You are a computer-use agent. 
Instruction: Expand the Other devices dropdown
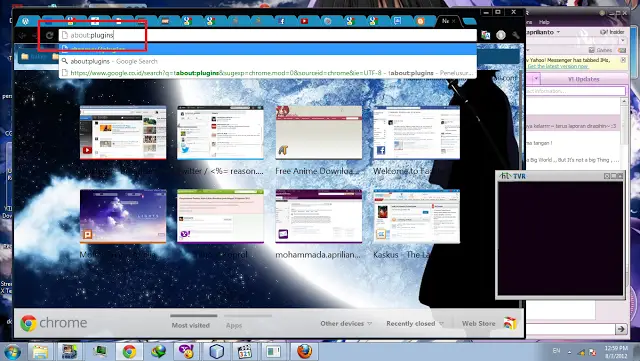(346, 323)
